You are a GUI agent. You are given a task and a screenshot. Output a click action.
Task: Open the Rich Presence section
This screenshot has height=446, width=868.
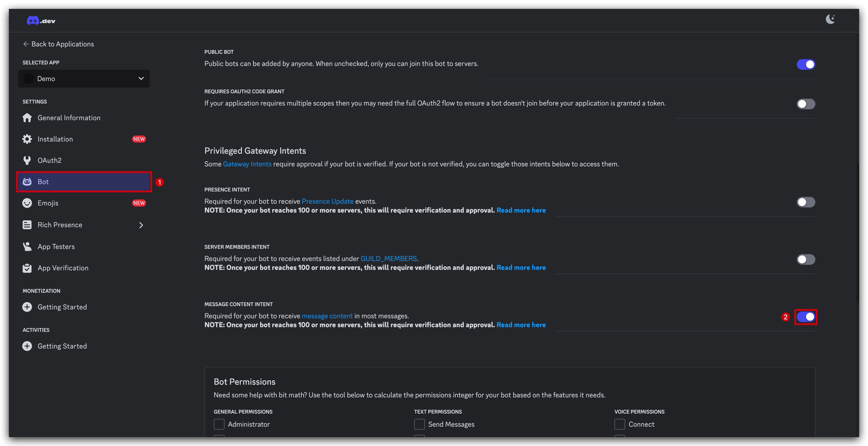(84, 225)
